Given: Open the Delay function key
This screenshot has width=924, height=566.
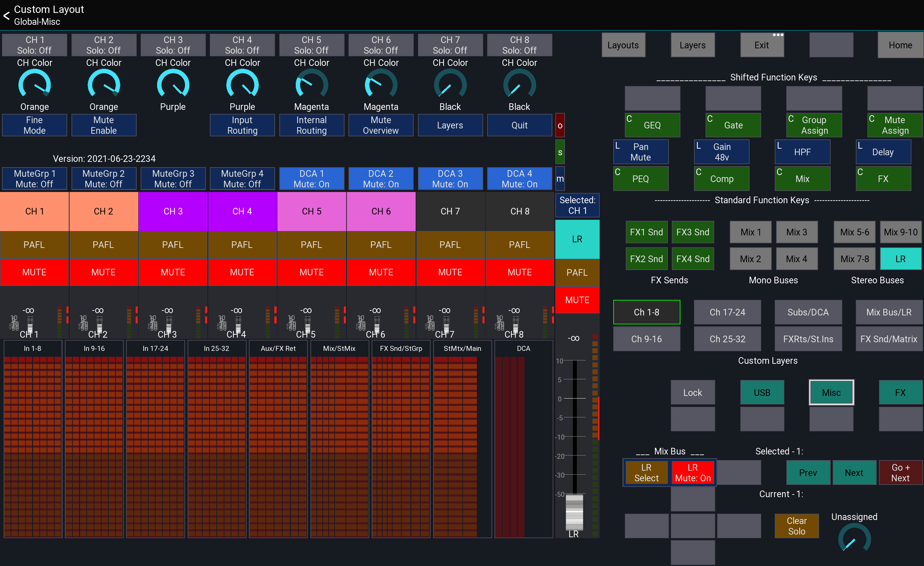Looking at the screenshot, I should (883, 152).
